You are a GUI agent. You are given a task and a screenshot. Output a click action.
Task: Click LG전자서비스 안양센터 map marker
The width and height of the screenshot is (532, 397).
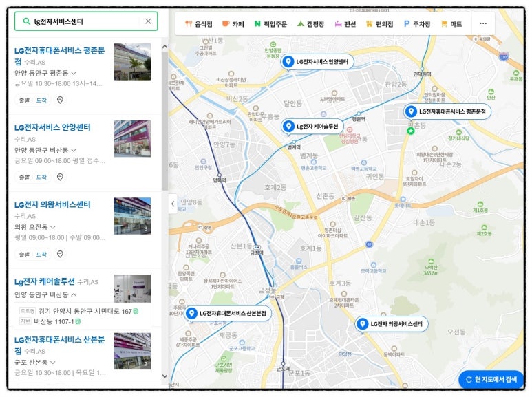(x=317, y=62)
